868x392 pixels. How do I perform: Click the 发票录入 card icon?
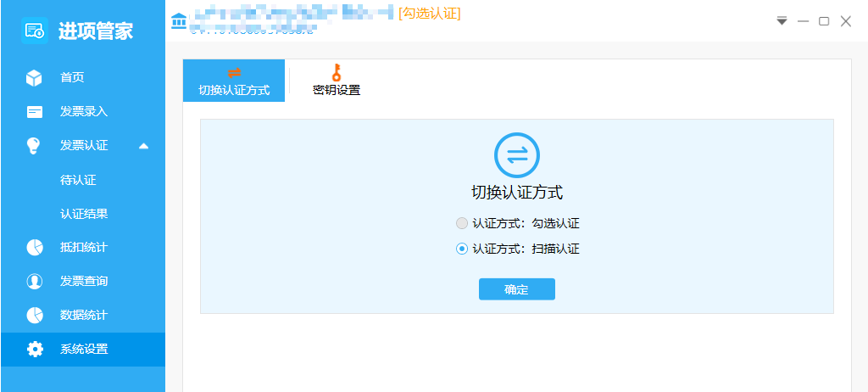[34, 112]
